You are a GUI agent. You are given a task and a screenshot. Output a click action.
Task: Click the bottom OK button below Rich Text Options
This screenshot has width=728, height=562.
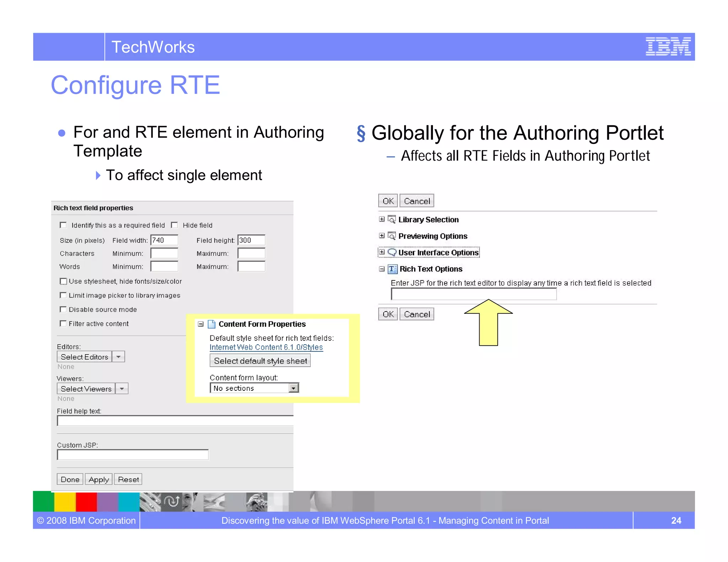click(x=388, y=314)
